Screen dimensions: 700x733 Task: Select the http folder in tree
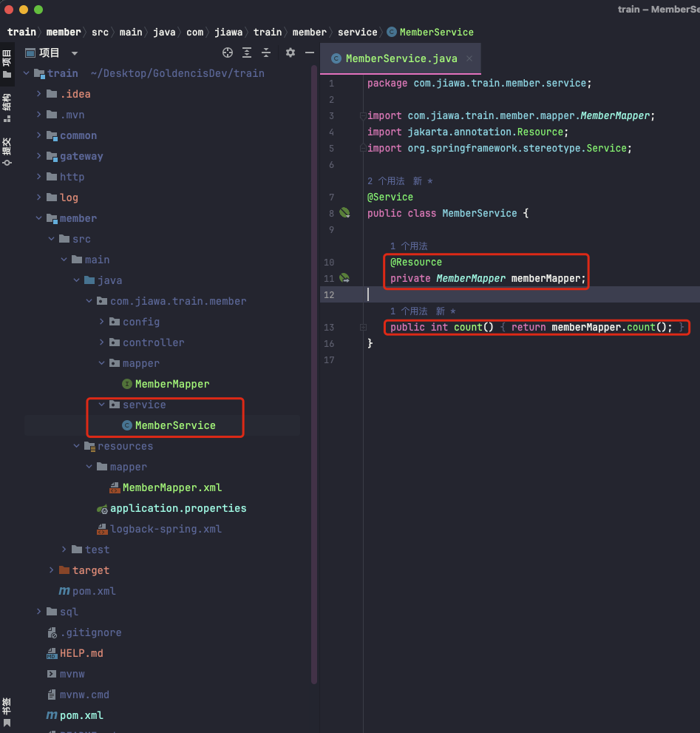pos(72,177)
